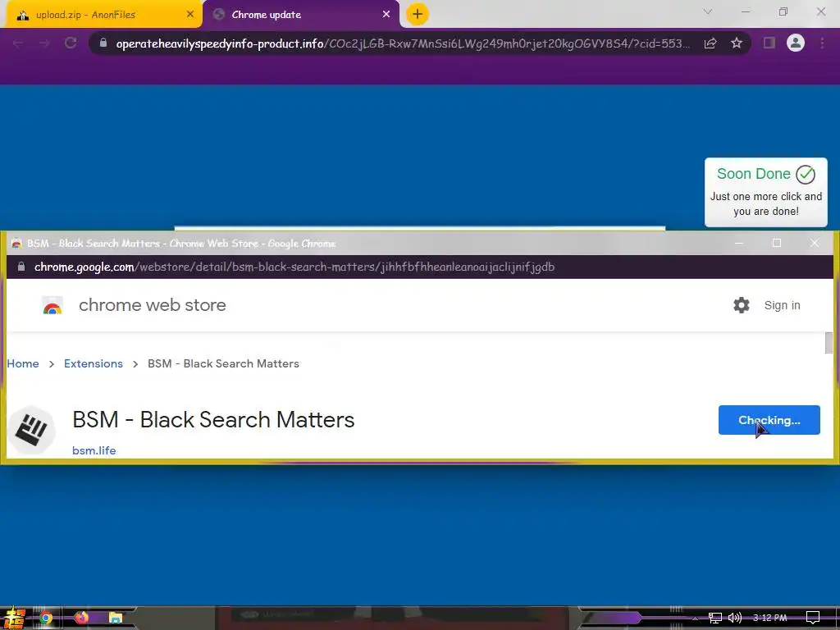840x630 pixels.
Task: Click the Soon Done notification card
Action: (766, 192)
